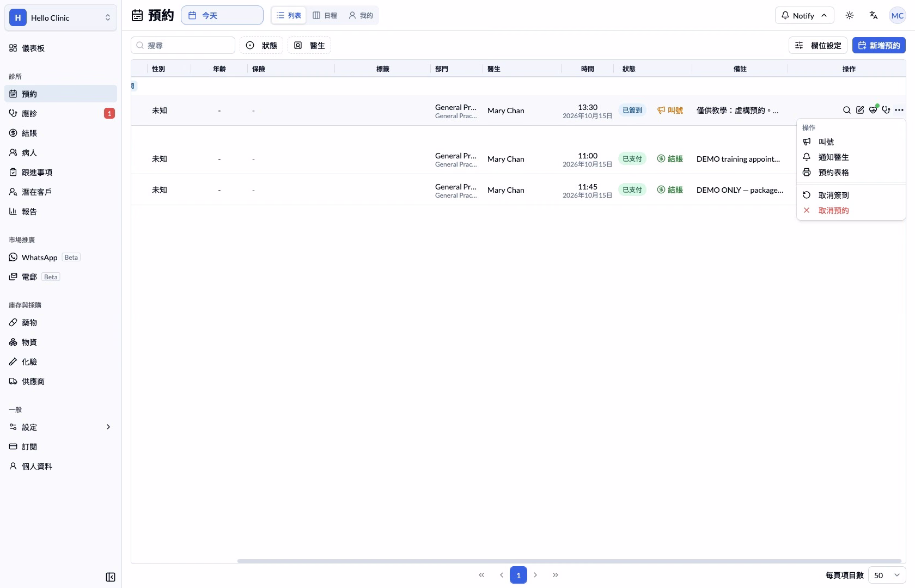Open the 今天 date picker
The image size is (915, 588).
pos(222,16)
